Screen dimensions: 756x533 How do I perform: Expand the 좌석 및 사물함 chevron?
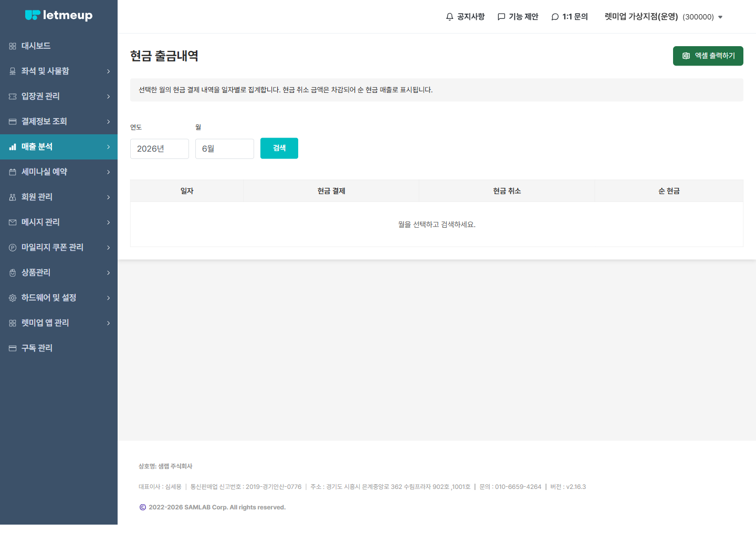[x=109, y=71]
